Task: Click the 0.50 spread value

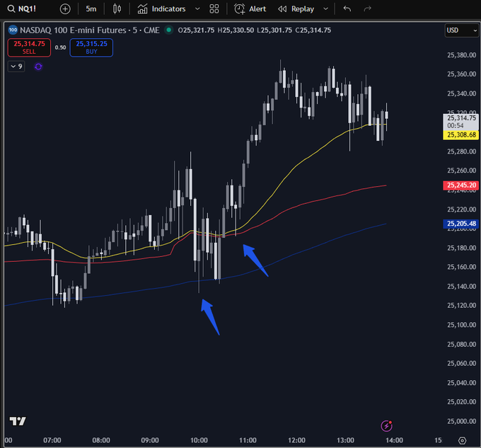Action: [60, 47]
